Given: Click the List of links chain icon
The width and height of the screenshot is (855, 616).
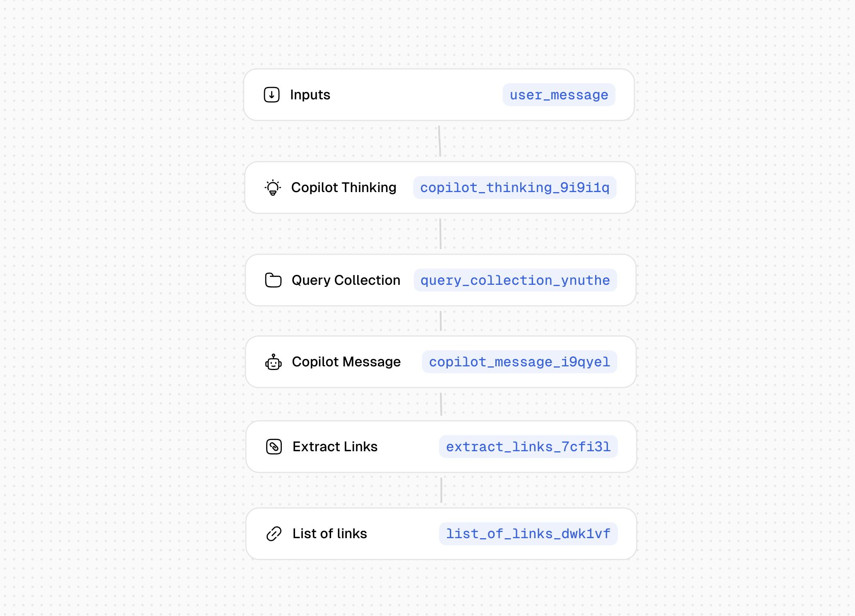Looking at the screenshot, I should pos(274,534).
